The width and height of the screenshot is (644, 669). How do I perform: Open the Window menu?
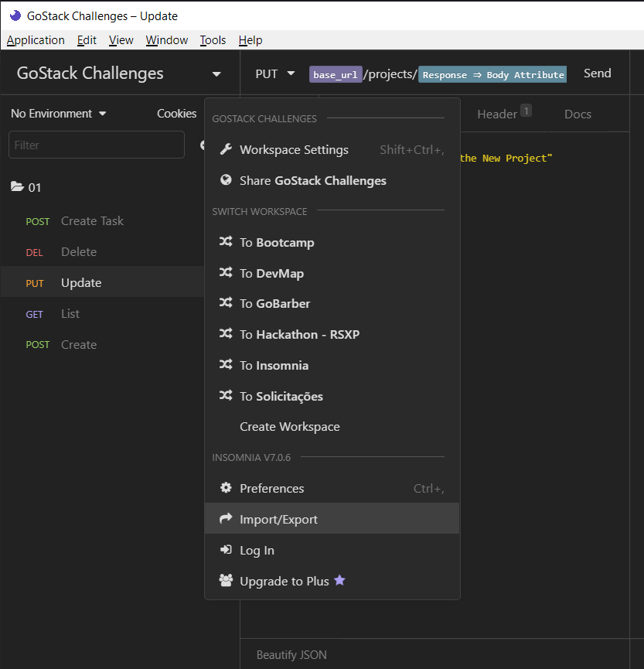click(x=167, y=40)
